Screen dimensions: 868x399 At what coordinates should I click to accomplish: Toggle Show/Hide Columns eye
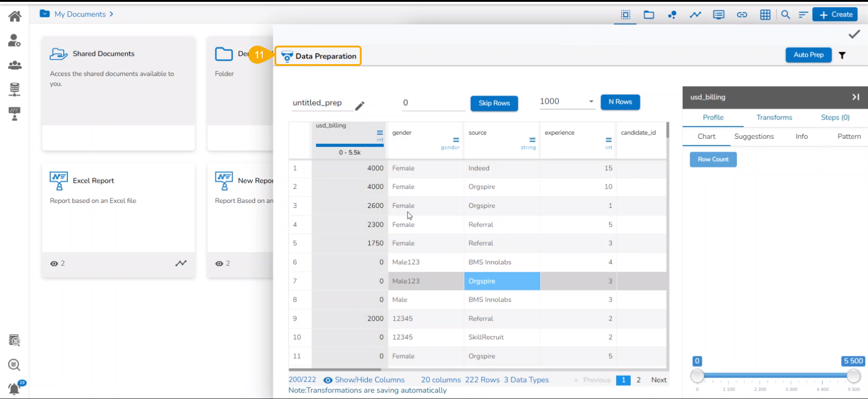(328, 380)
